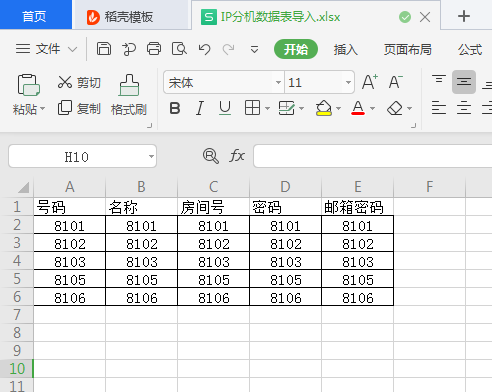
Task: Open the 页面布局 ribbon tab
Action: pos(407,50)
